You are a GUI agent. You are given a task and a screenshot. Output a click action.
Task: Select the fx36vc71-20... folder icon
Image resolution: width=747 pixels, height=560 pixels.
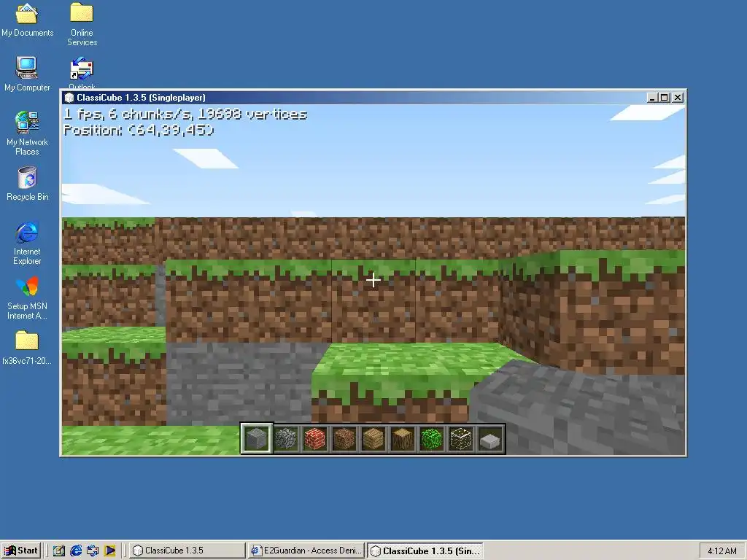[x=27, y=348]
